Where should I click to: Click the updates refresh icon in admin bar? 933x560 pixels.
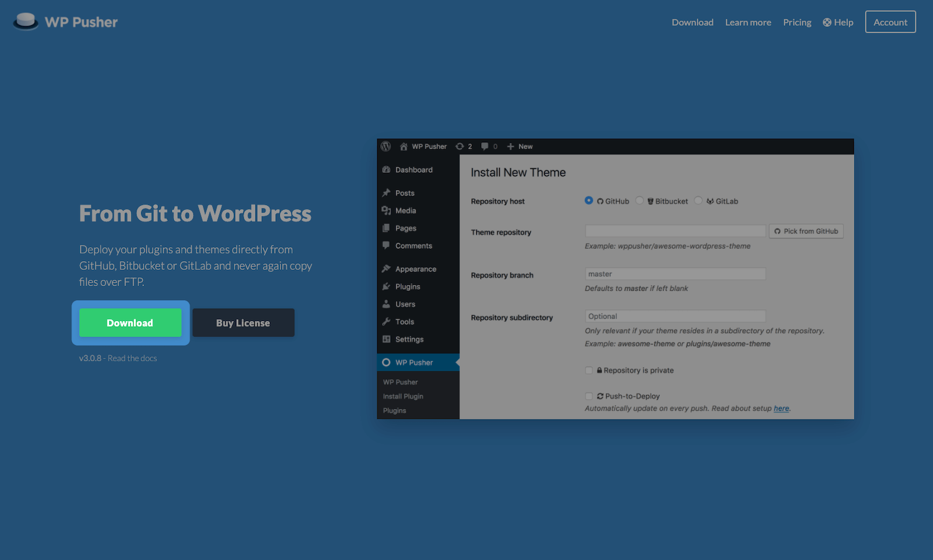pyautogui.click(x=460, y=146)
